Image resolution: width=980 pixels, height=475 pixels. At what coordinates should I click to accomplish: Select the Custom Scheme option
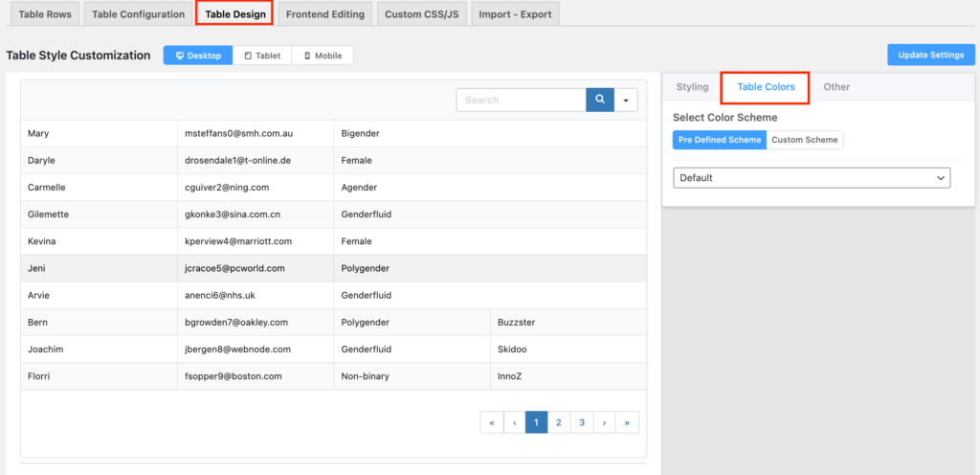click(x=805, y=140)
